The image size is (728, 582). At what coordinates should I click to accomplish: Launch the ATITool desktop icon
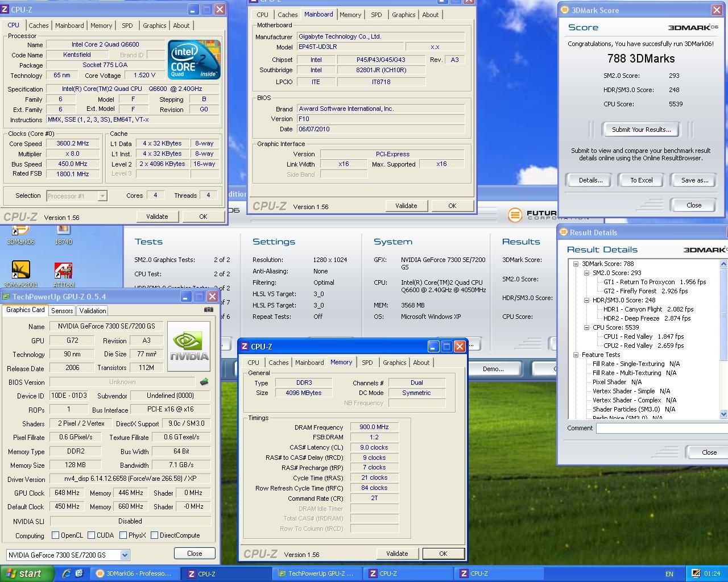(63, 271)
